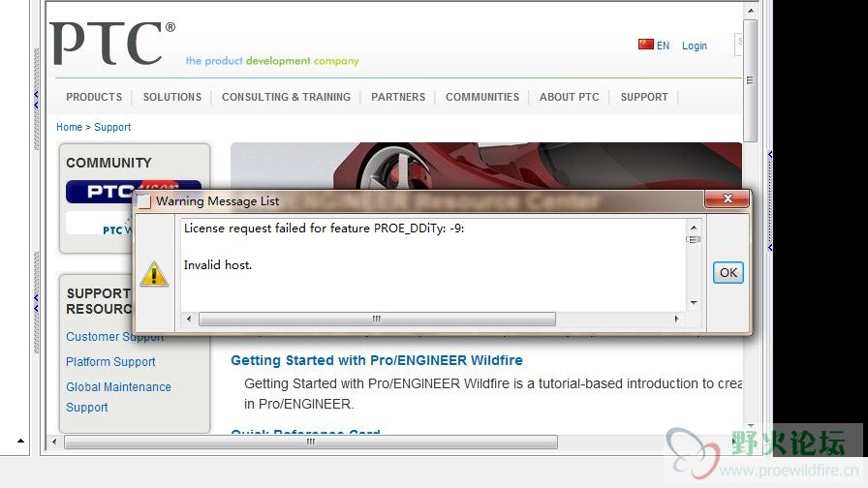Go to the Home breadcrumb link
This screenshot has width=868, height=488.
(69, 127)
